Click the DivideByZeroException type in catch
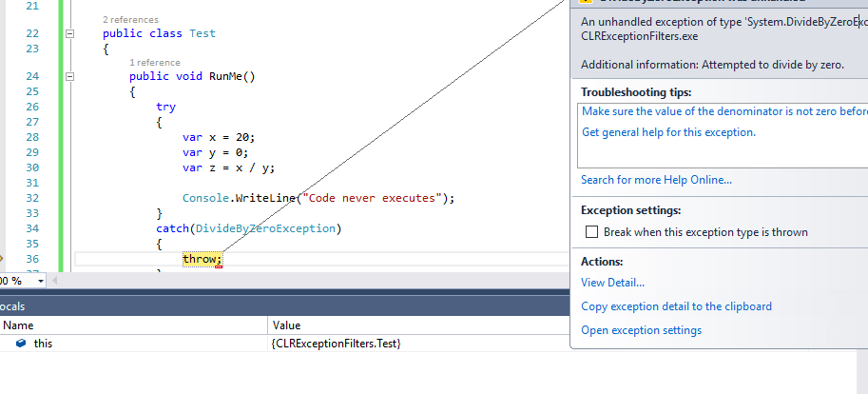 click(x=265, y=228)
